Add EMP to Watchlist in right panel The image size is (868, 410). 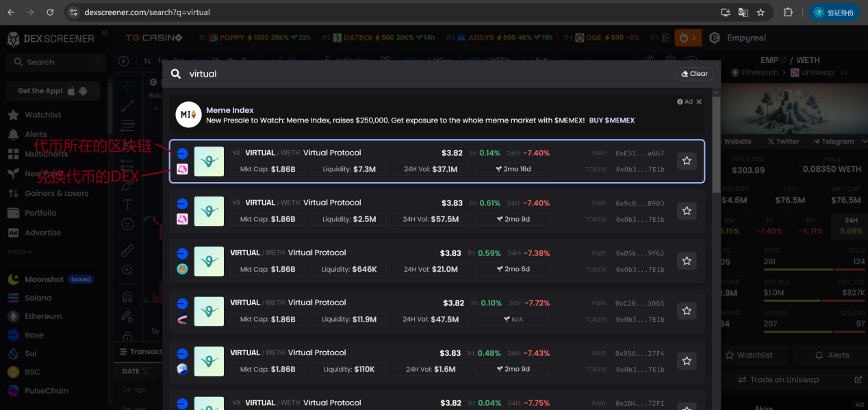tap(748, 355)
